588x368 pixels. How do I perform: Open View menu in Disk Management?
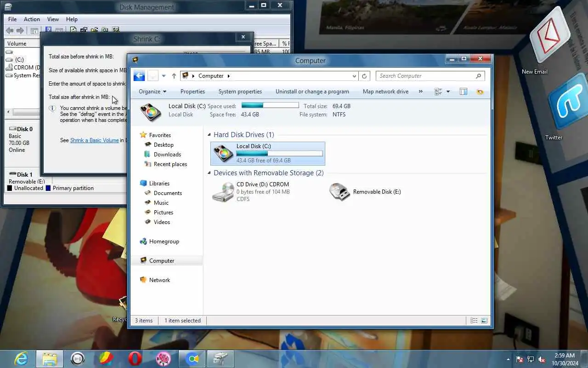tap(53, 19)
